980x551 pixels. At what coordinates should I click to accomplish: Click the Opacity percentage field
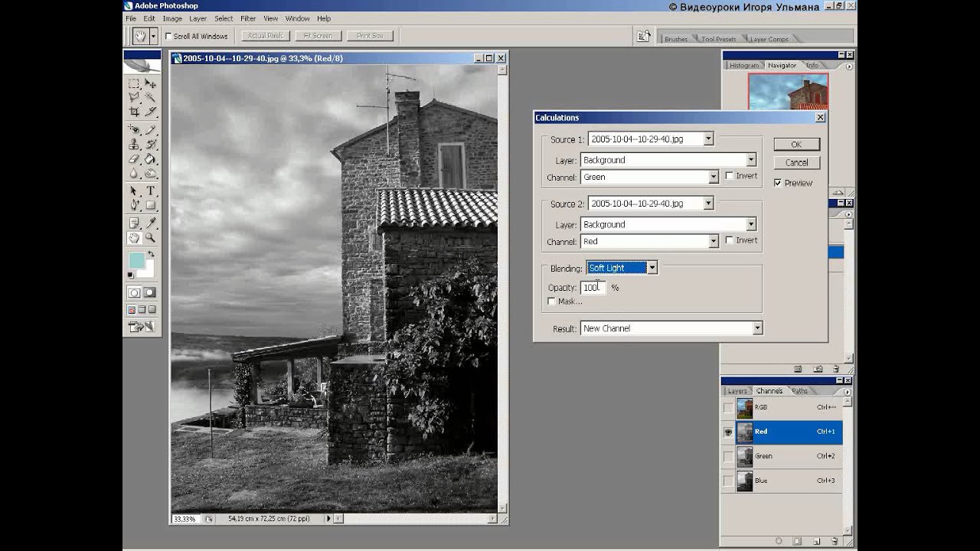coord(593,288)
